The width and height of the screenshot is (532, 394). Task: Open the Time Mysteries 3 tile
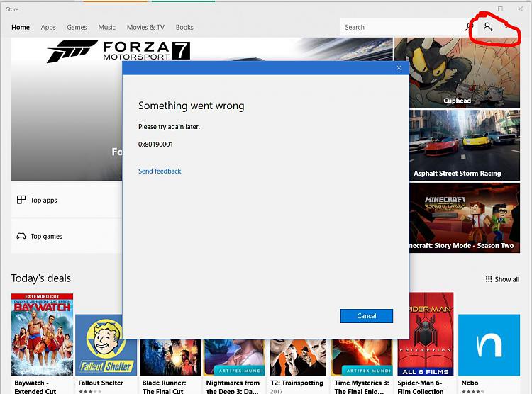pyautogui.click(x=362, y=357)
